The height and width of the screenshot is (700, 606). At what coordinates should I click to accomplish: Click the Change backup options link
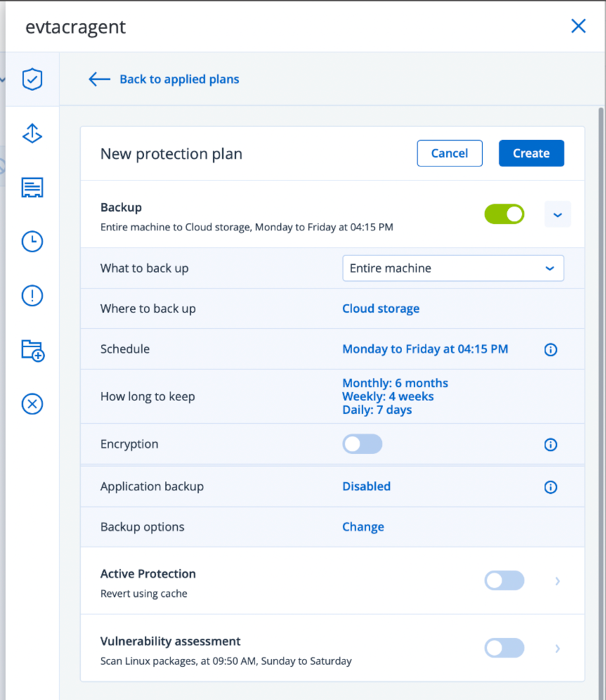(x=364, y=527)
